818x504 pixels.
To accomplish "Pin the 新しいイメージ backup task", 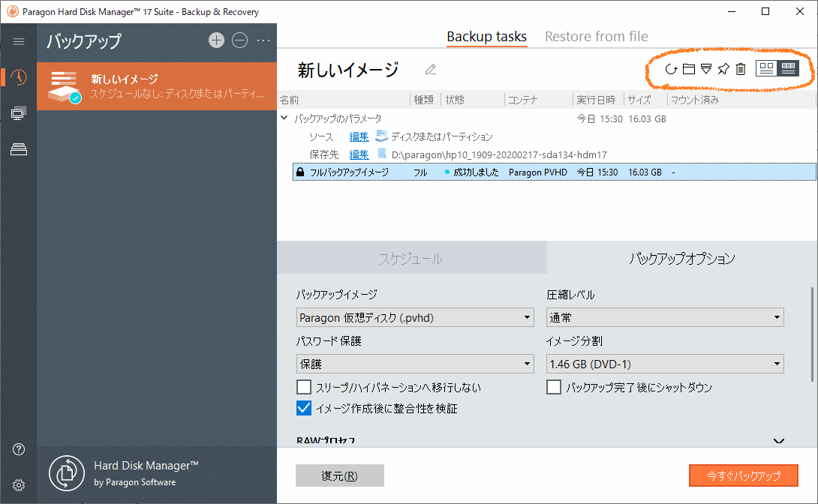I will pyautogui.click(x=723, y=68).
